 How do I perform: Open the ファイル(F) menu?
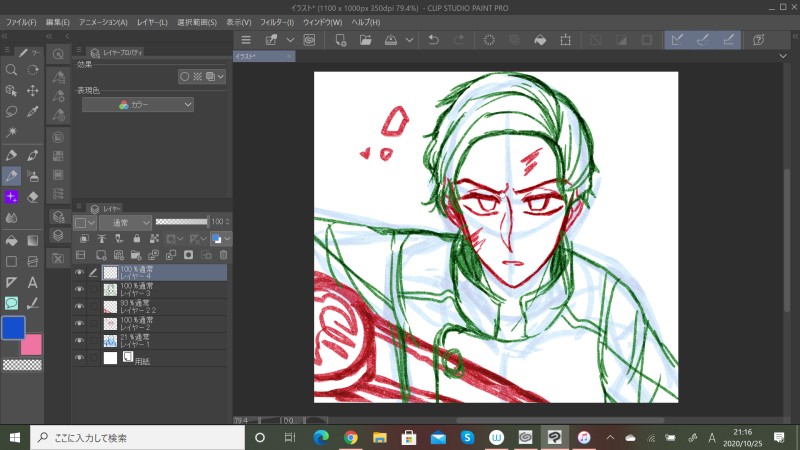21,22
